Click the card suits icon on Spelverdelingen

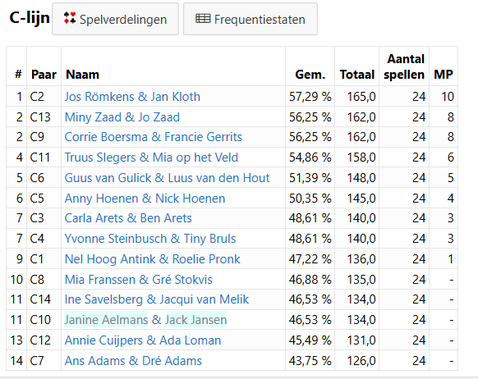pos(70,18)
